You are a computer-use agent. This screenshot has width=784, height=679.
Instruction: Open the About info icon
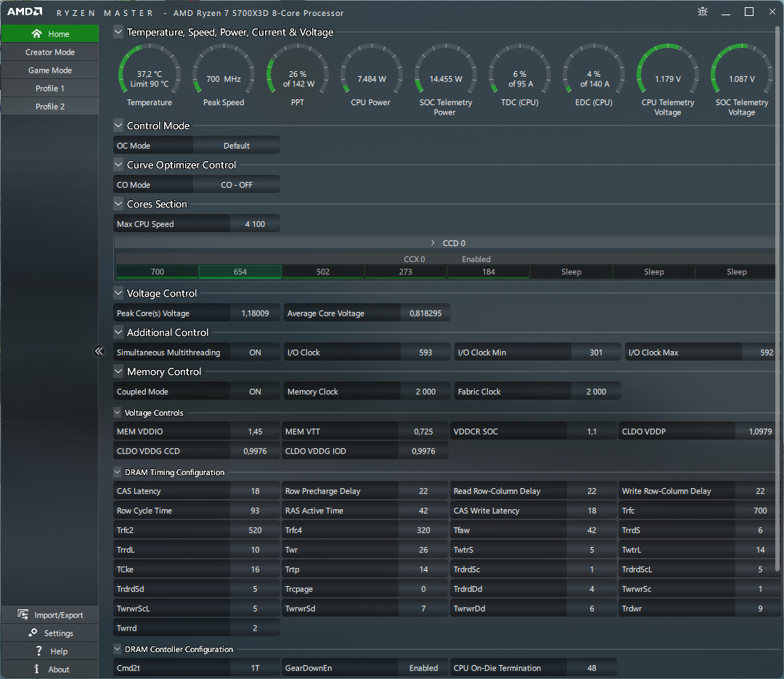click(36, 669)
